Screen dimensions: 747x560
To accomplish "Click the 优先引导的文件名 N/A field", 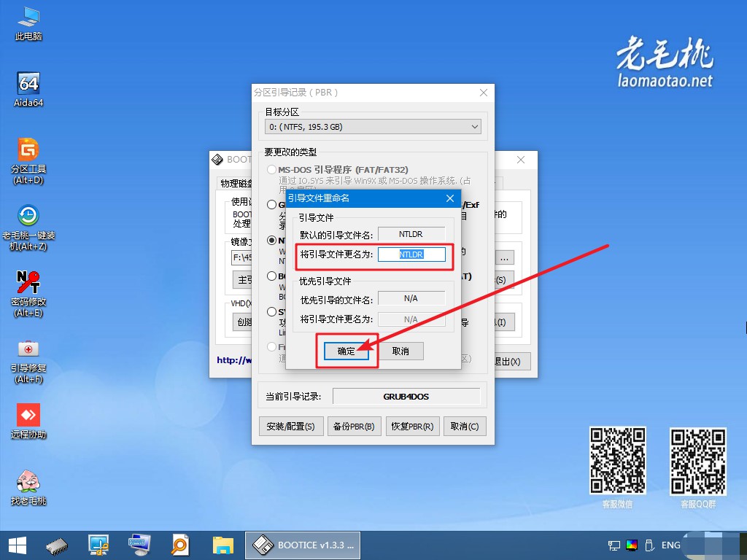I will (411, 298).
